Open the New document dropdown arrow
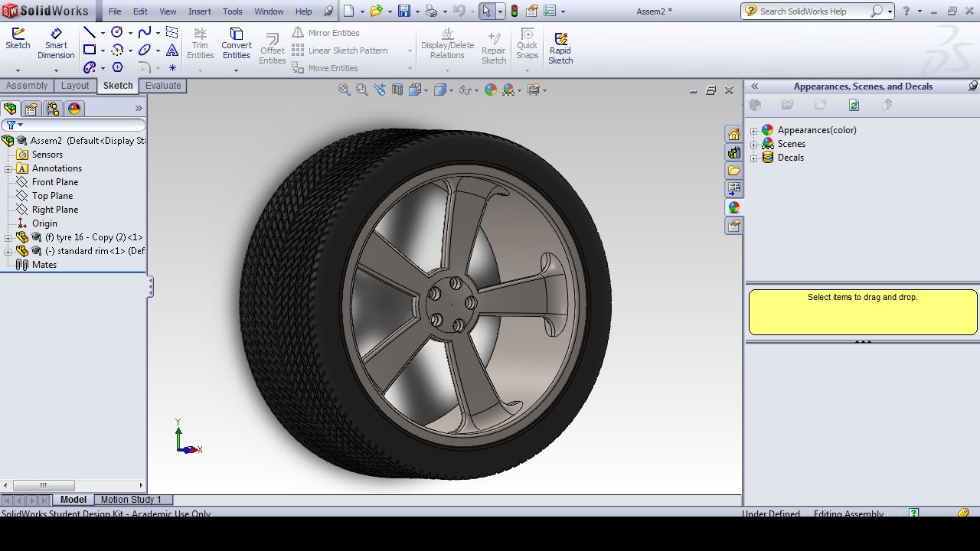The width and height of the screenshot is (980, 551). (x=361, y=11)
